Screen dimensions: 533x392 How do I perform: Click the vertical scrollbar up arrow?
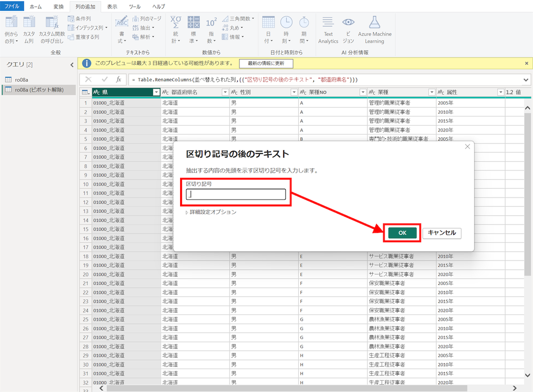(x=528, y=108)
